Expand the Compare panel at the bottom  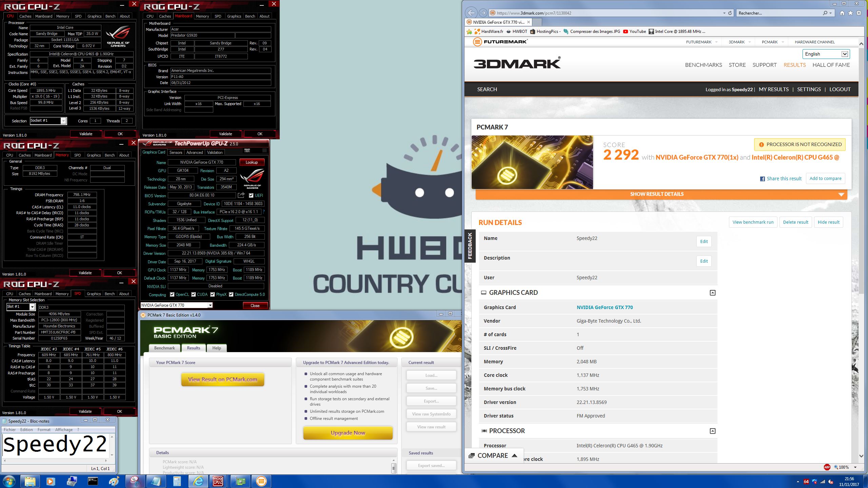click(x=494, y=456)
